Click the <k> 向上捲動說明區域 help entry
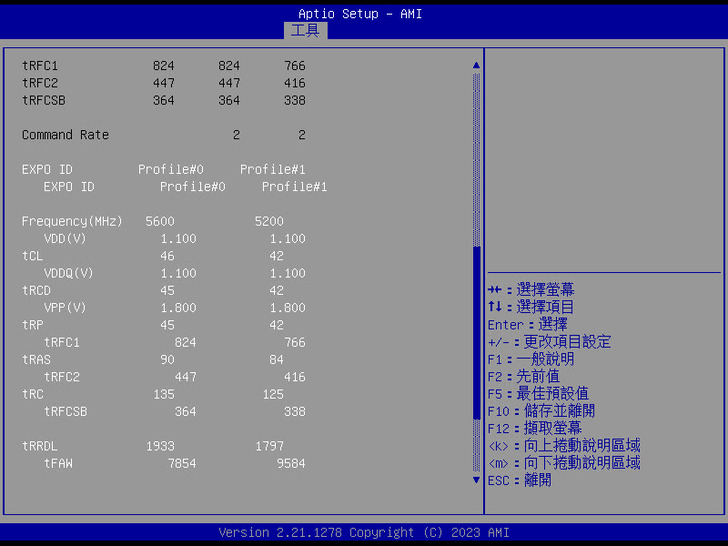The height and width of the screenshot is (546, 728). click(x=564, y=446)
